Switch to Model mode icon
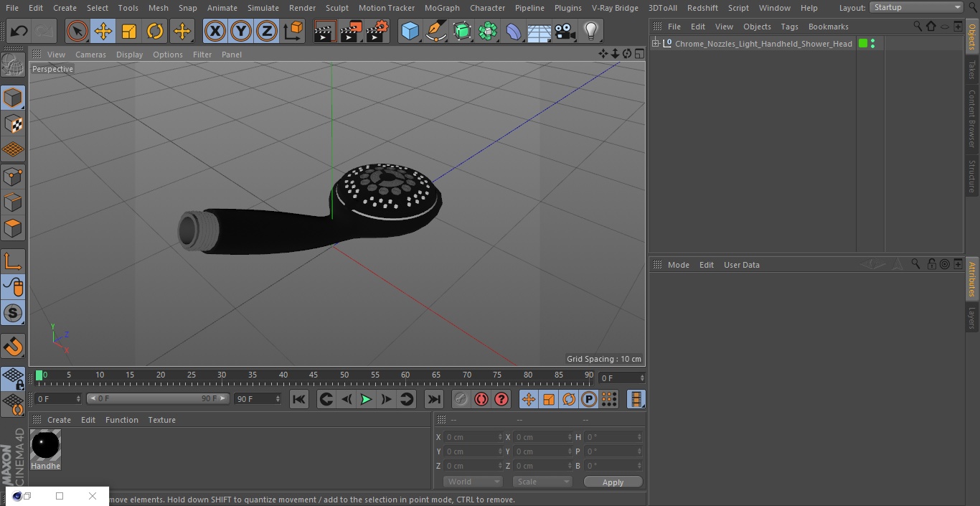 13,98
